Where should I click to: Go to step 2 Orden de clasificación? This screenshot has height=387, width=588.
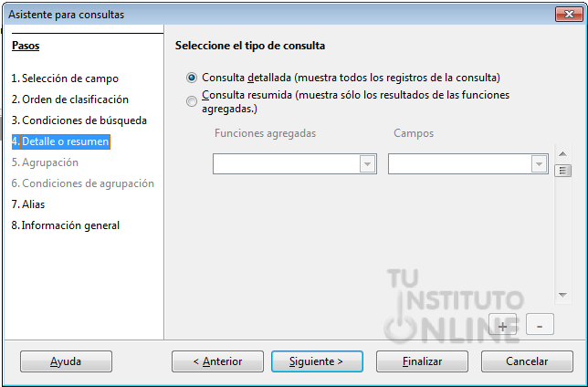[69, 99]
